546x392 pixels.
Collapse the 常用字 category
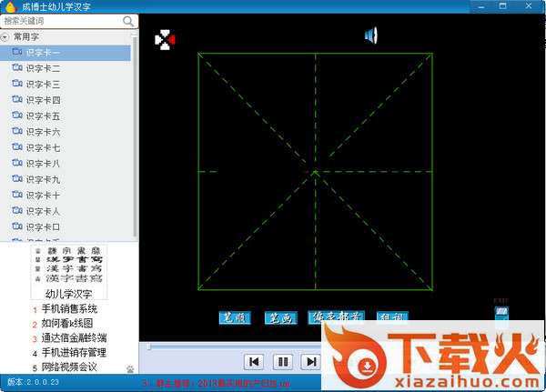coord(5,37)
